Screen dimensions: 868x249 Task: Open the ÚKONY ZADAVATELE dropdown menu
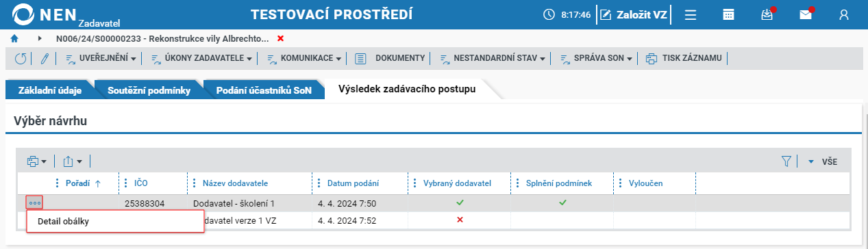point(201,59)
